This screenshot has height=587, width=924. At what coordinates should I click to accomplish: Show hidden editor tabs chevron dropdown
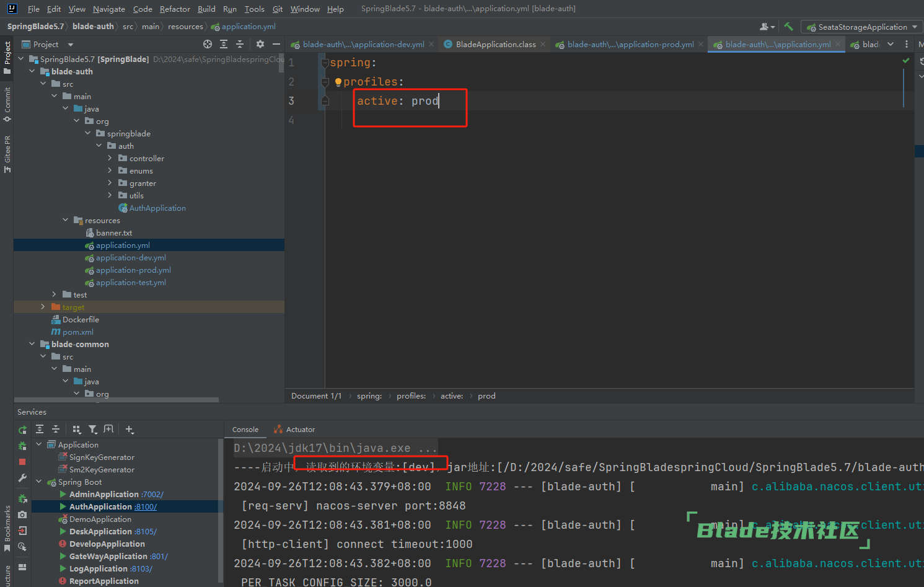(891, 44)
